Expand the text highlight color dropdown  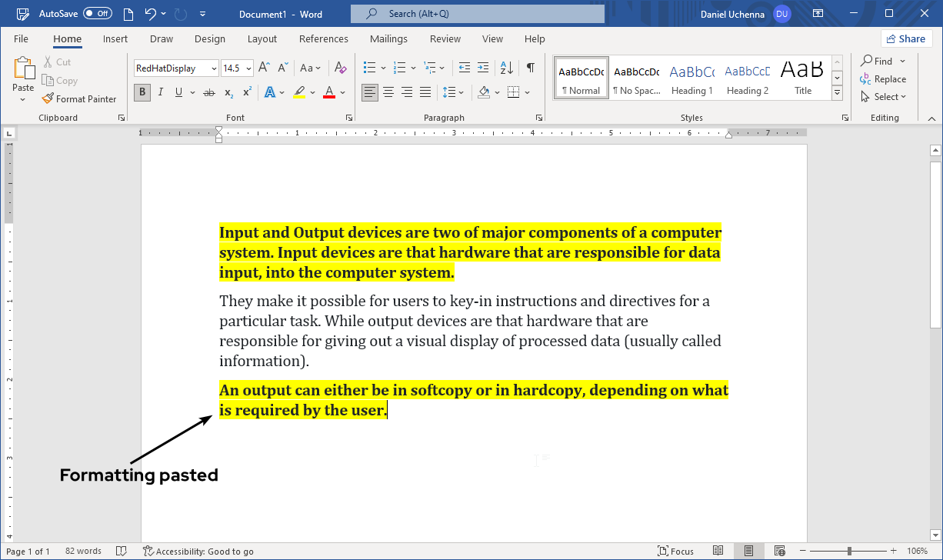click(312, 92)
